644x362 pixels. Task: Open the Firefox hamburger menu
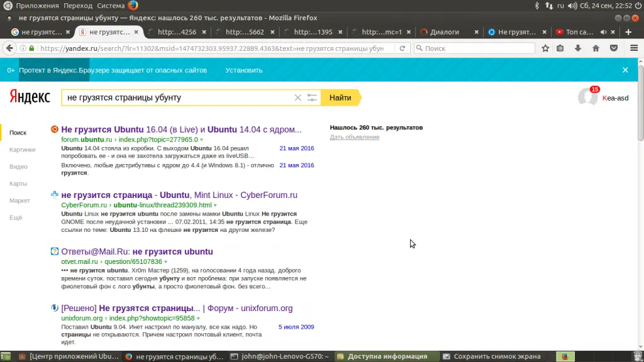pos(634,48)
